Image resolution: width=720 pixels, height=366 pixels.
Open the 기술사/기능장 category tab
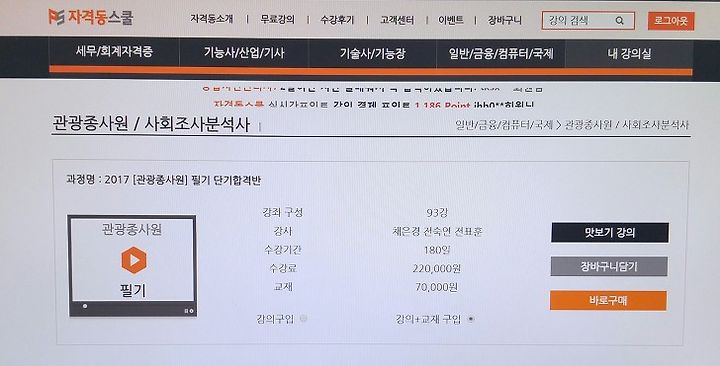(372, 53)
